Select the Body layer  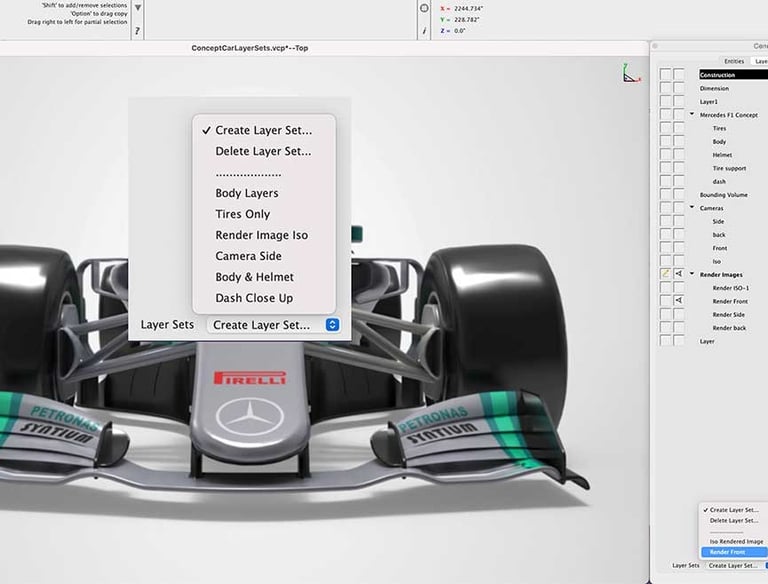click(x=719, y=142)
